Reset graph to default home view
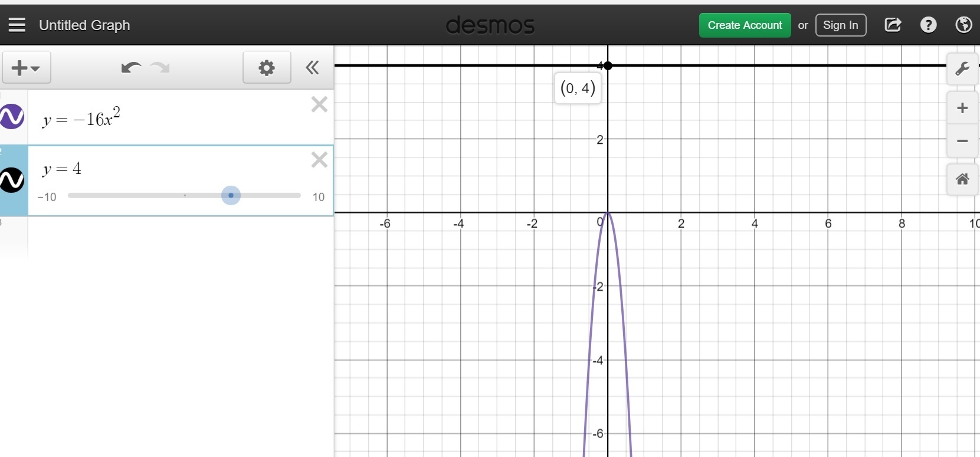The height and width of the screenshot is (457, 980). click(x=962, y=179)
